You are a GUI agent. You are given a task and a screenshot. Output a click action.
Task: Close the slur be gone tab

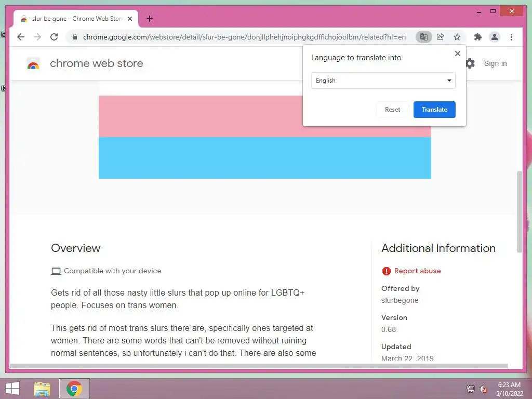(x=129, y=19)
